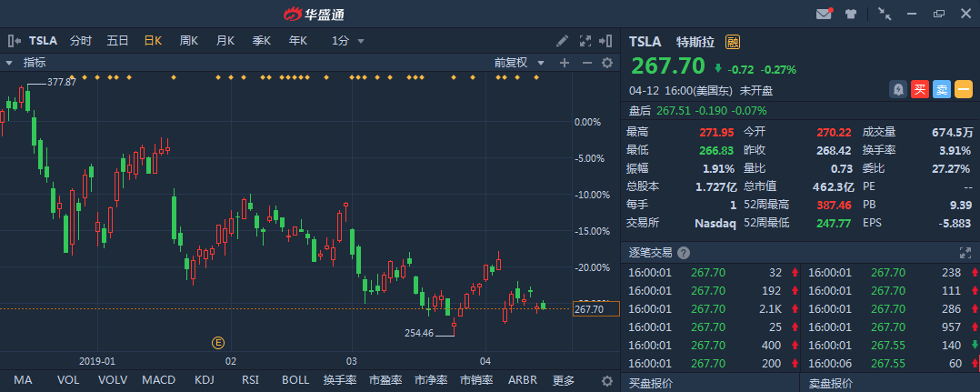
Task: Zoom in the chart with the plus icon
Action: pos(564,63)
